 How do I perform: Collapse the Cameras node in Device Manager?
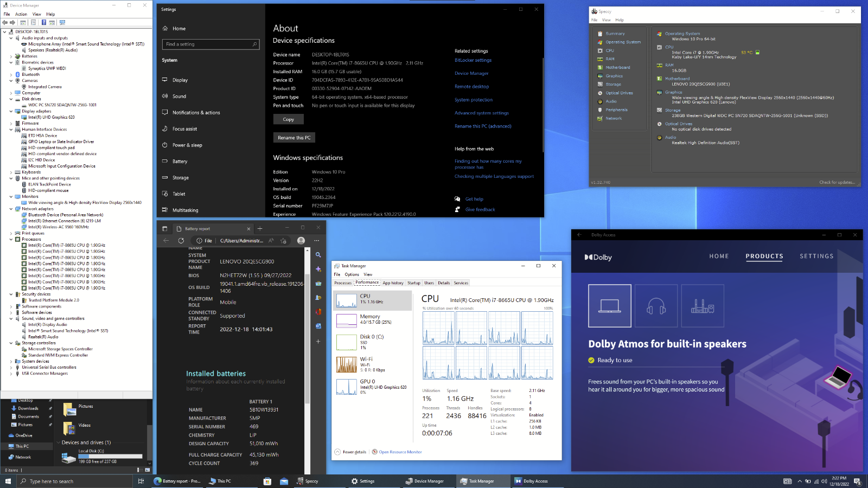pos(11,81)
